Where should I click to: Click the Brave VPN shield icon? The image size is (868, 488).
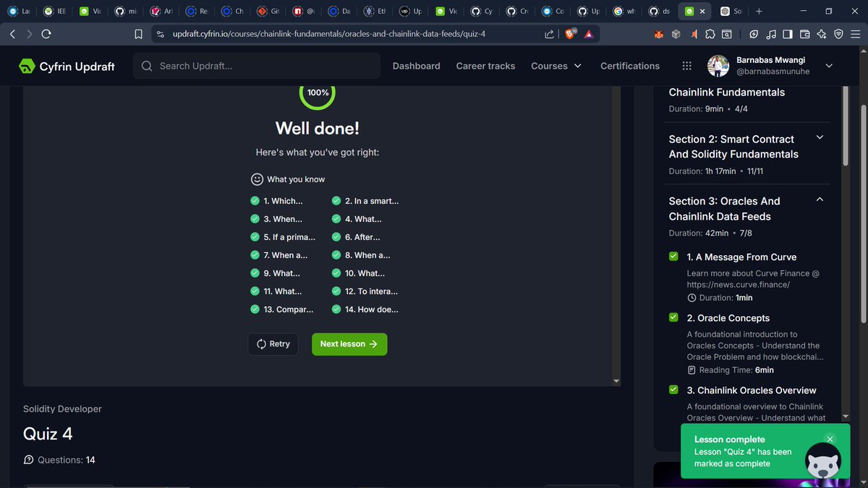838,34
